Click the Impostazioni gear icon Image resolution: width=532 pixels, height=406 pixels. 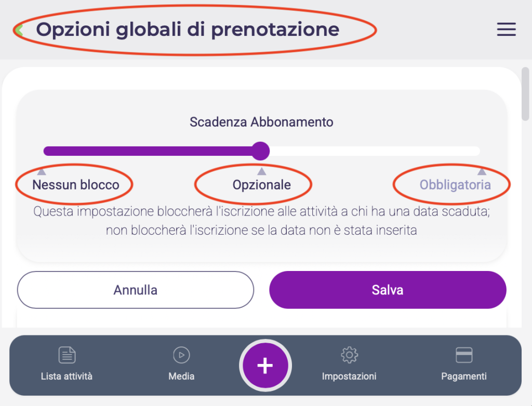click(x=349, y=355)
